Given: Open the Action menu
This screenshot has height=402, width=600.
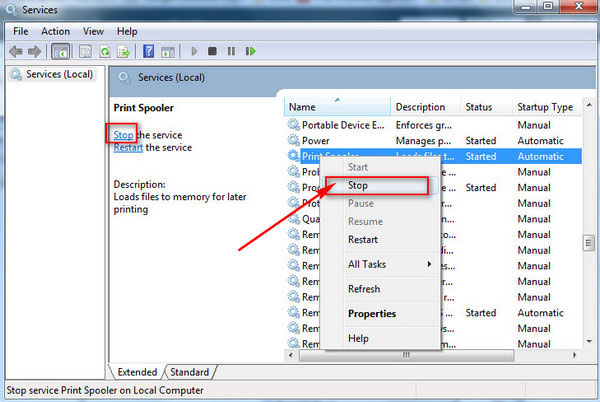Looking at the screenshot, I should [x=56, y=31].
